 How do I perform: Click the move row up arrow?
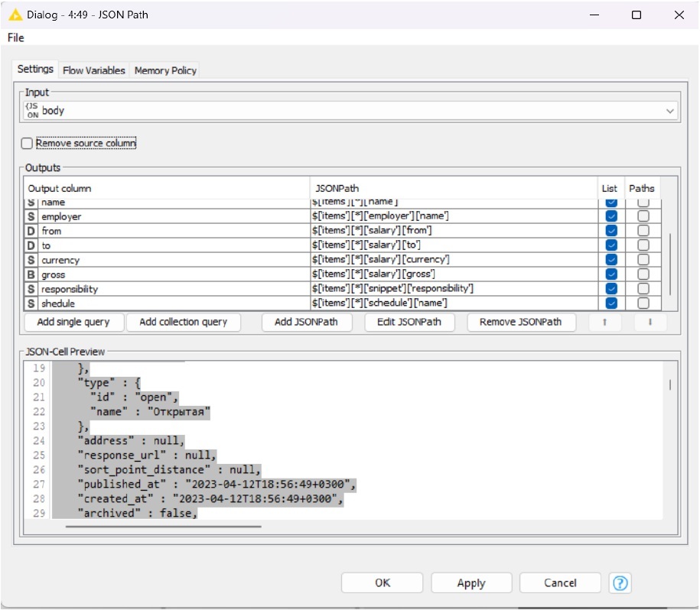click(605, 322)
